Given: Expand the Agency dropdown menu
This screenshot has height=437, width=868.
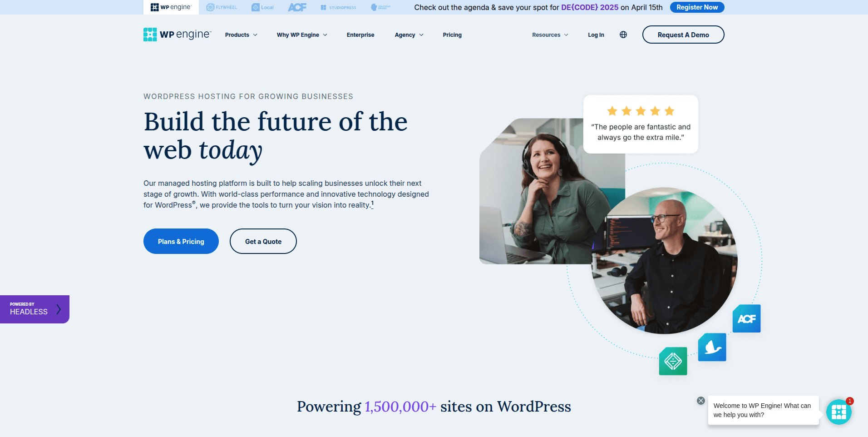Looking at the screenshot, I should point(409,35).
